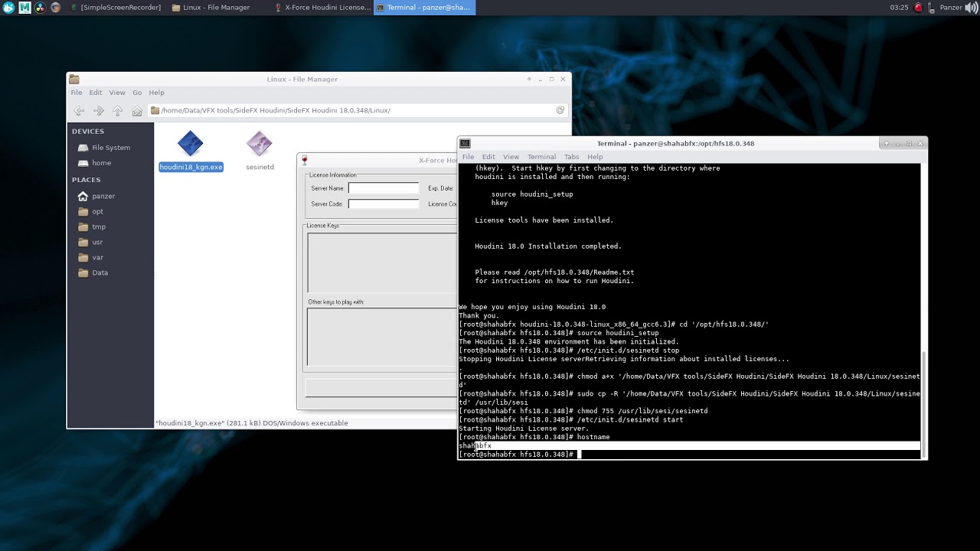Open the View menu in File Manager
Screen dimensions: 980x551
[117, 93]
